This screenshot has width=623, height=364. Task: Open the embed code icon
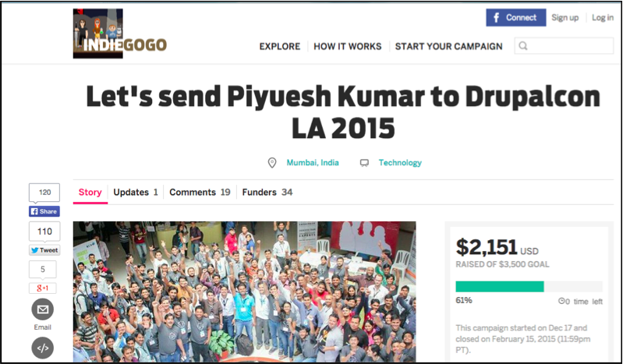click(43, 348)
